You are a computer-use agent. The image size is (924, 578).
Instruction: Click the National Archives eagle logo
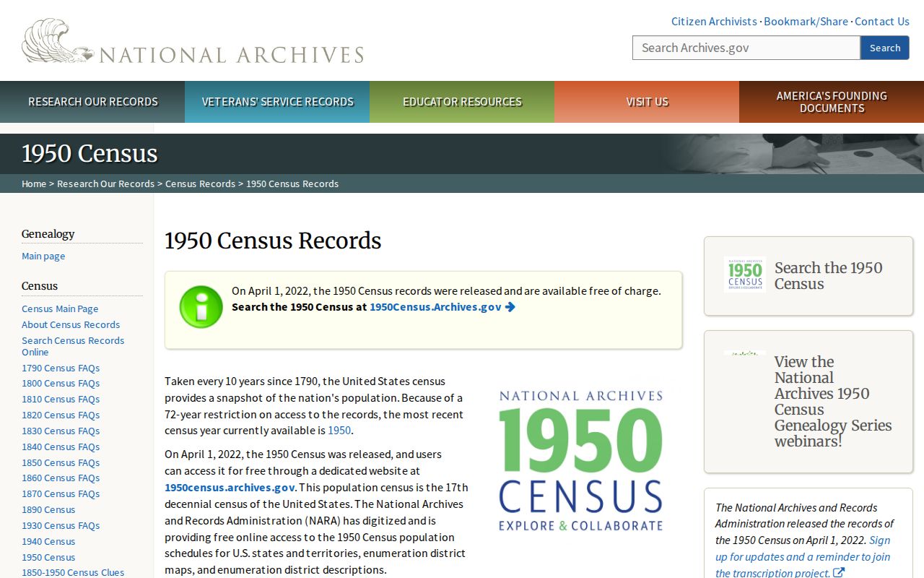pos(193,41)
